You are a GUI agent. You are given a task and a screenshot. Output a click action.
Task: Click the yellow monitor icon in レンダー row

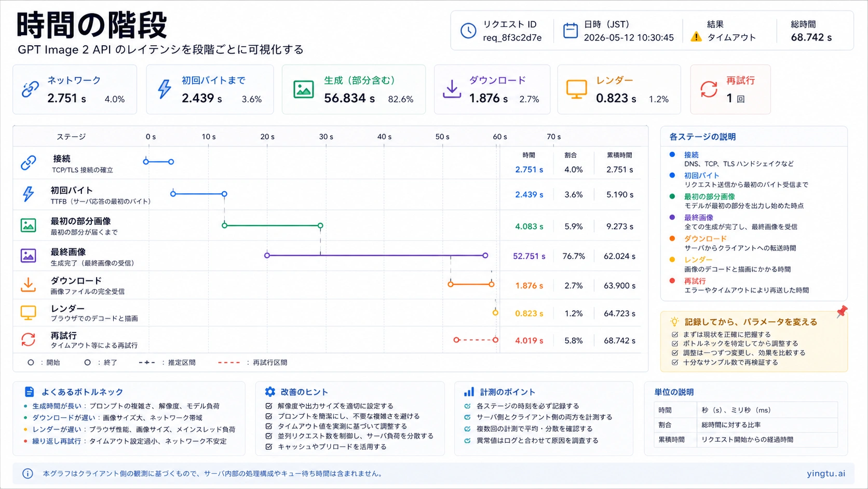28,313
